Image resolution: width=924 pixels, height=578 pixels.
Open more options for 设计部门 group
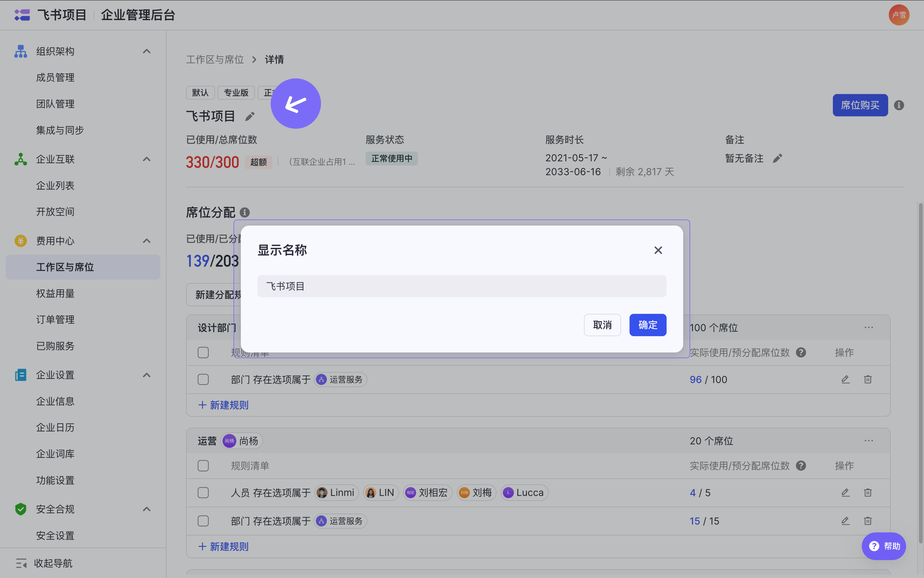coord(869,328)
